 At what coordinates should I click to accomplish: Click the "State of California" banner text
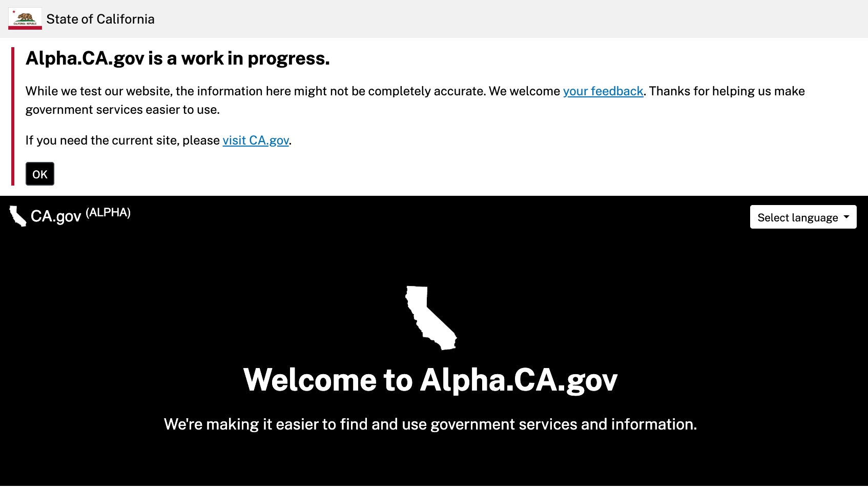[100, 19]
